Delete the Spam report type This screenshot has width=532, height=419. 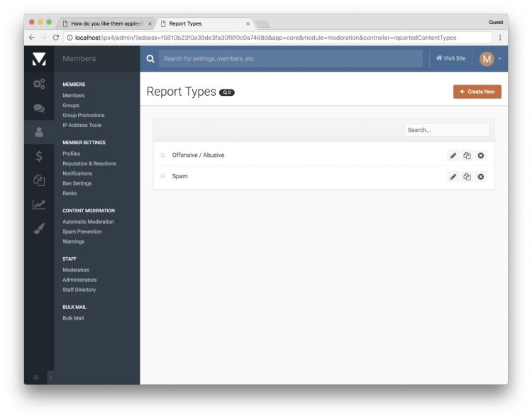click(x=481, y=177)
